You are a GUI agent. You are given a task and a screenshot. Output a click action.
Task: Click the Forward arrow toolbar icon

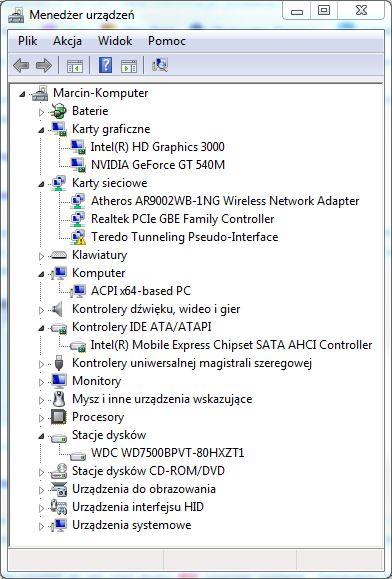tap(44, 66)
